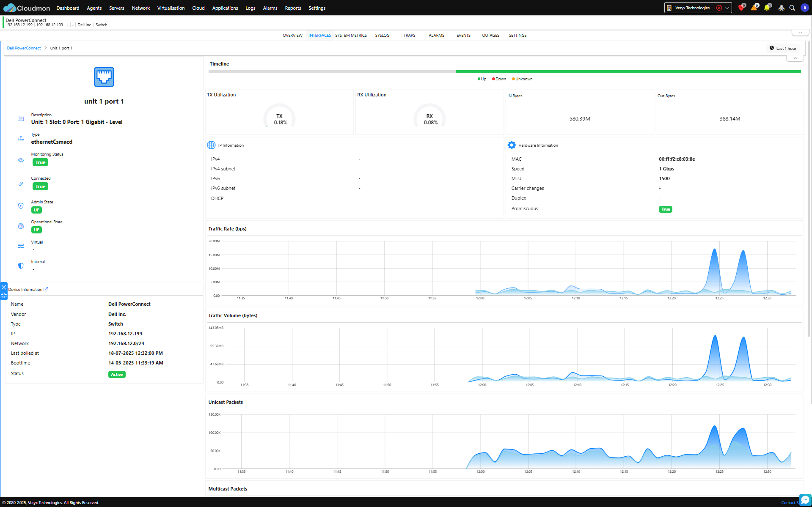Open the Logs menu
The image size is (812, 507).
click(250, 8)
